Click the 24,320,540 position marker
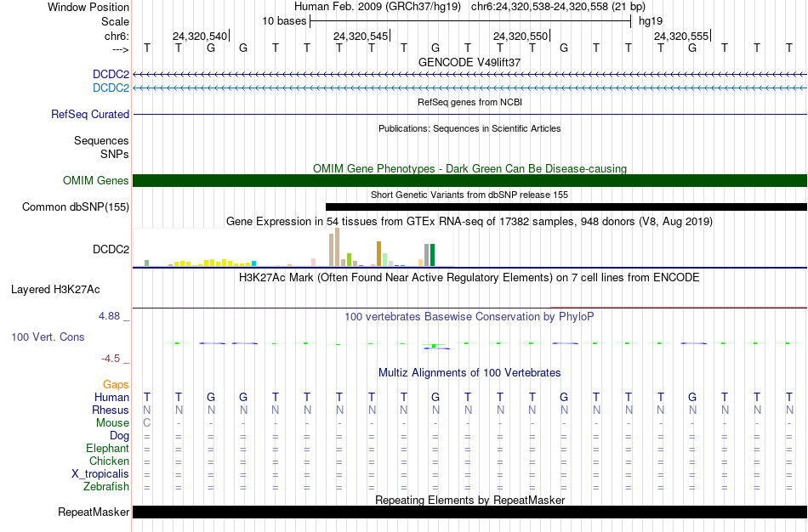The image size is (808, 532). tap(199, 36)
